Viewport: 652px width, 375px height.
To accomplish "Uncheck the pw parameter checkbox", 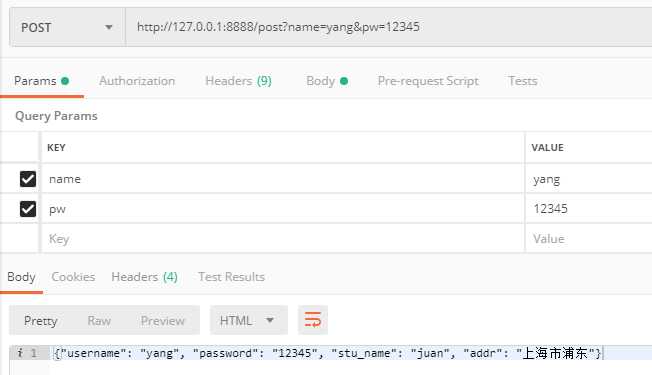I will [28, 209].
